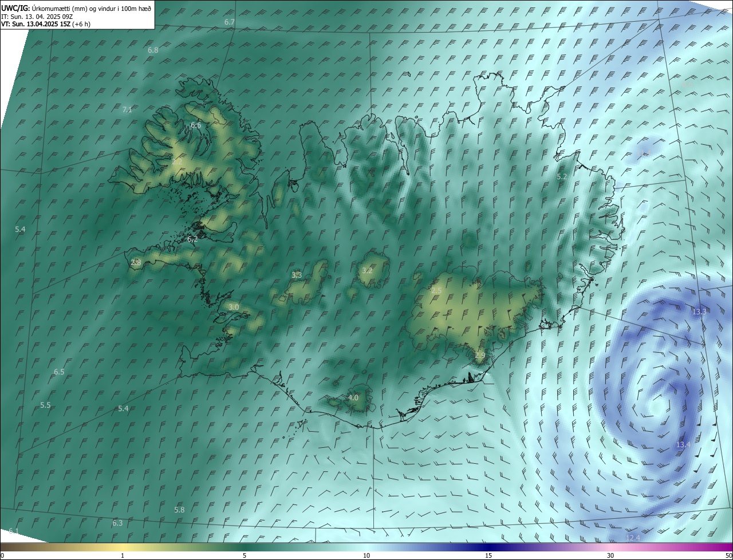Click the colorbar tick label 0

point(2,556)
